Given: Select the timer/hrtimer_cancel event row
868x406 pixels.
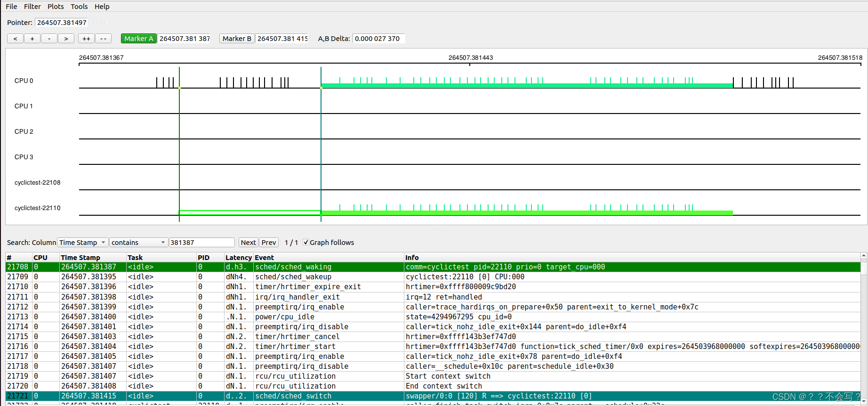Looking at the screenshot, I should (x=433, y=337).
